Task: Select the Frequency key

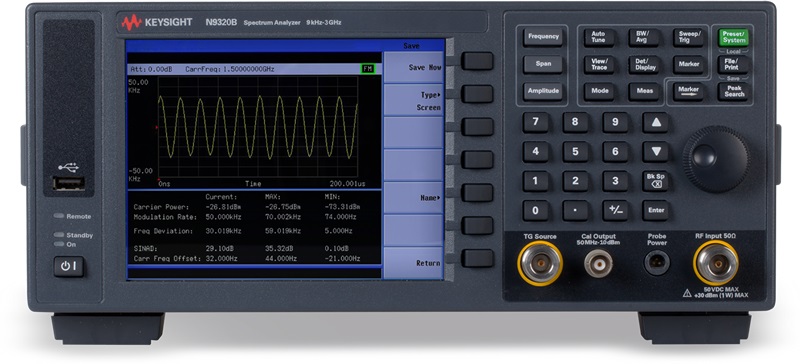Action: click(x=543, y=37)
